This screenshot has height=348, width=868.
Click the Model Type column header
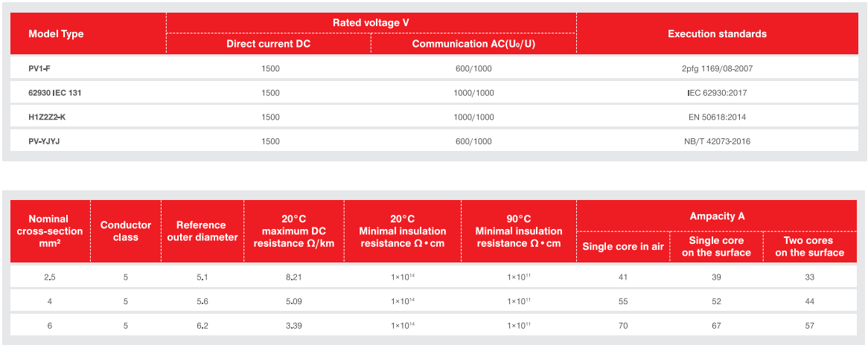[56, 34]
